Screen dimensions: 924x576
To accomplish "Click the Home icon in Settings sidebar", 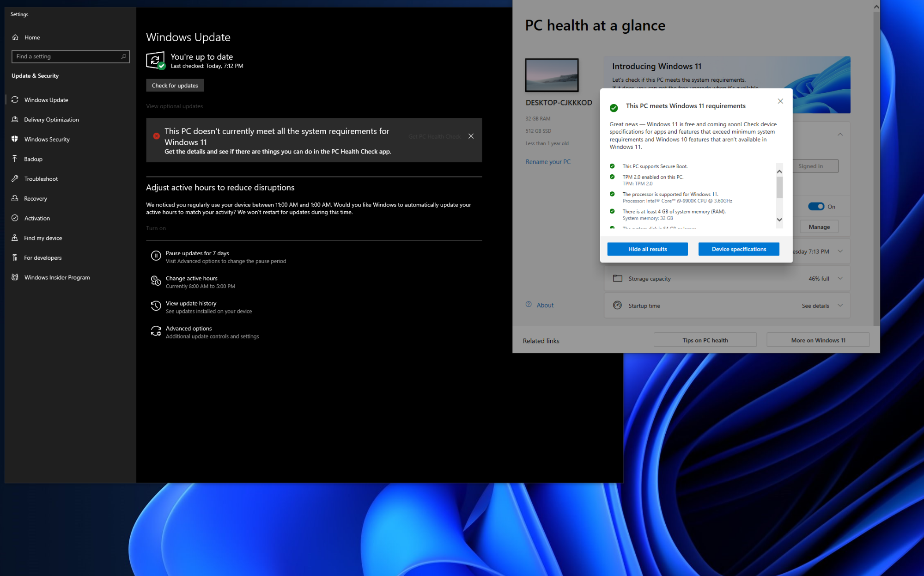I will click(x=15, y=37).
